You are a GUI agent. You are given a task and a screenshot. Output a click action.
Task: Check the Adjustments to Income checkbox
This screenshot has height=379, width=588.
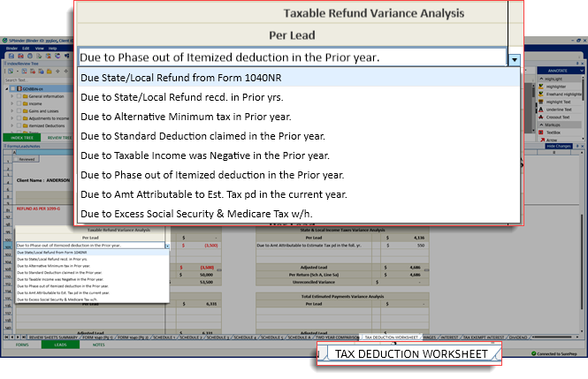(19, 118)
